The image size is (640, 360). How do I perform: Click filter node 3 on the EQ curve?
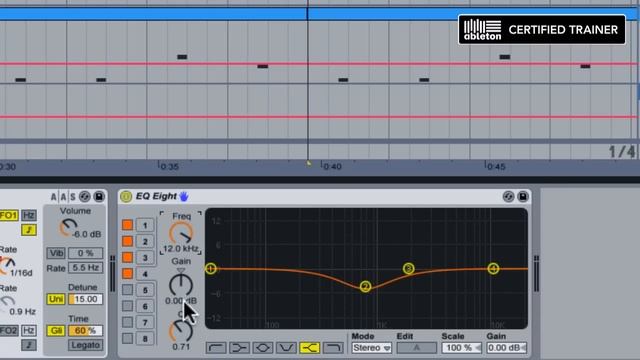409,268
